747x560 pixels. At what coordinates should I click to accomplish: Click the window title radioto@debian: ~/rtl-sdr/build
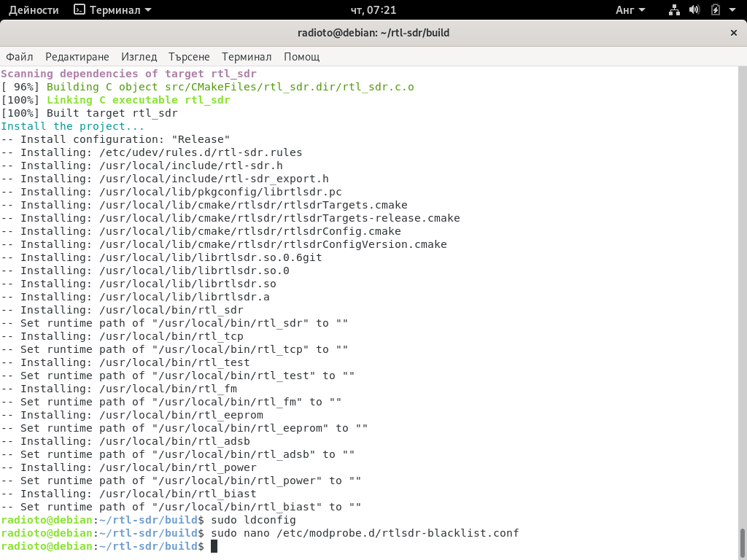[x=373, y=33]
